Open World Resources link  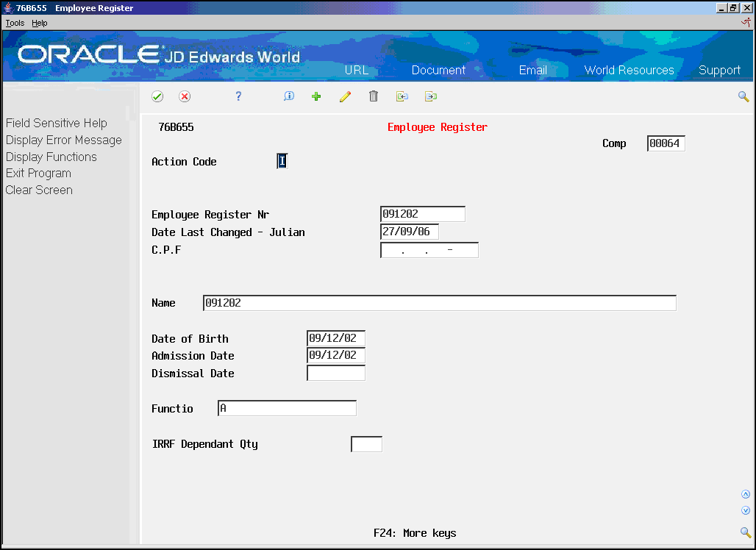click(629, 70)
